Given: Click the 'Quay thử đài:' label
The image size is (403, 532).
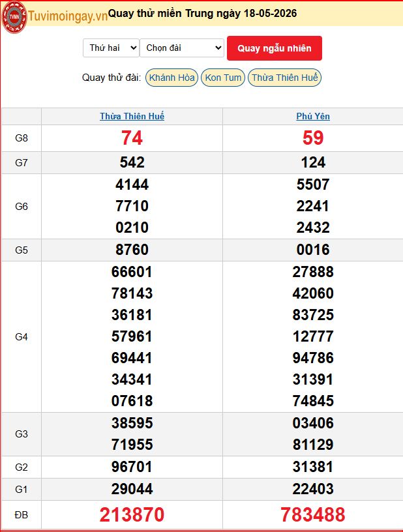Looking at the screenshot, I should 112,78.
